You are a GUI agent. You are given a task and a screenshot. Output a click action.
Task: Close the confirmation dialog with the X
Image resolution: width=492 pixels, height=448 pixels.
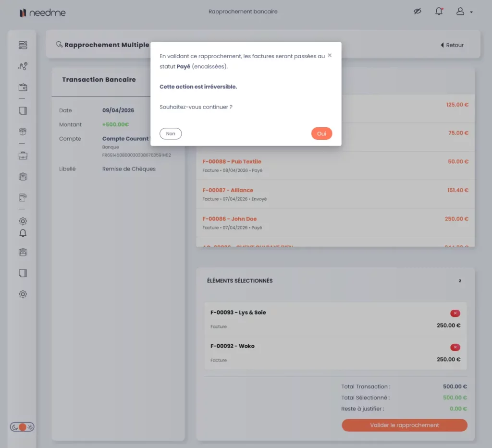pyautogui.click(x=330, y=55)
